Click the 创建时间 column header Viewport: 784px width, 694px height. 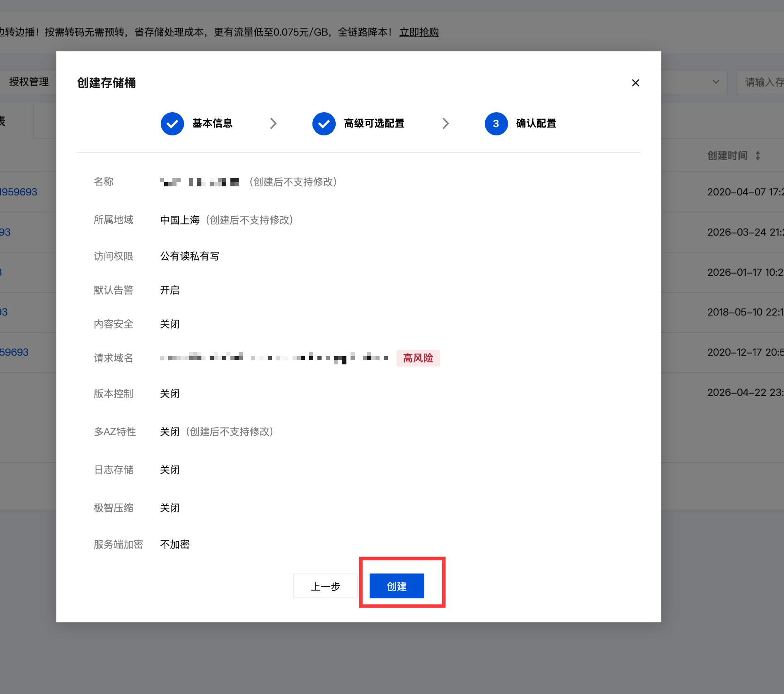(x=727, y=156)
